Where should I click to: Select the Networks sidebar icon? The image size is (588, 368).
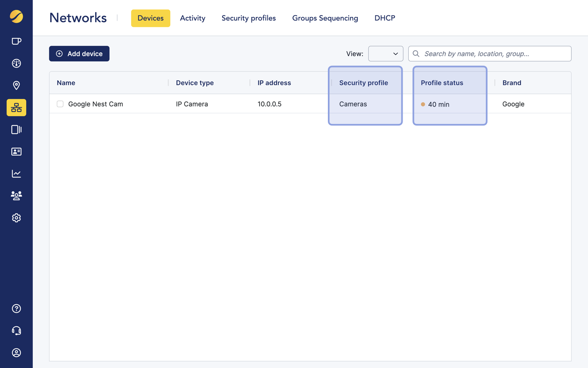16,108
